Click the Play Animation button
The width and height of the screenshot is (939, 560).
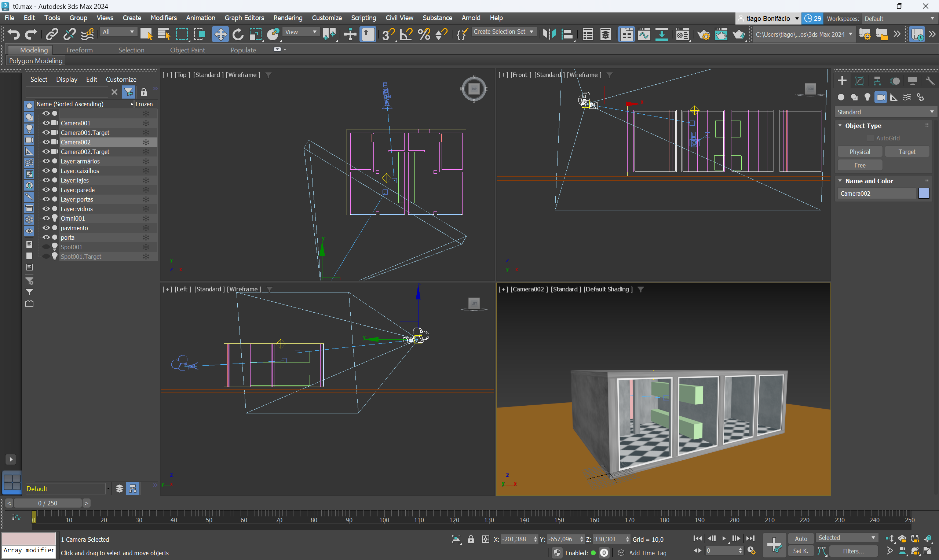pyautogui.click(x=724, y=538)
